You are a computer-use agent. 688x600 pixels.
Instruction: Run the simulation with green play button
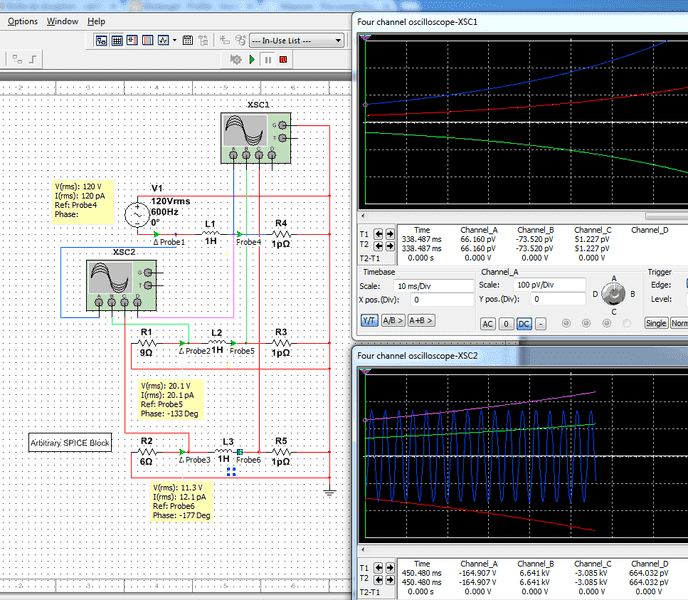click(x=252, y=60)
